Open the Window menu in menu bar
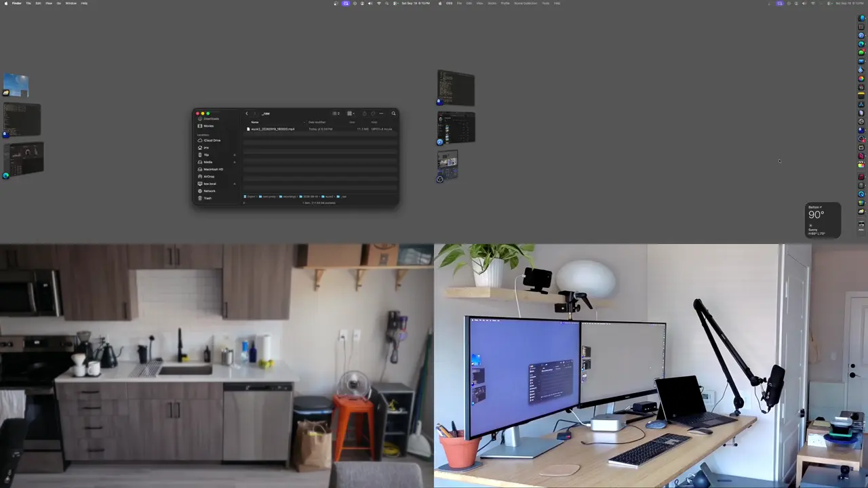The image size is (868, 488). click(x=71, y=3)
